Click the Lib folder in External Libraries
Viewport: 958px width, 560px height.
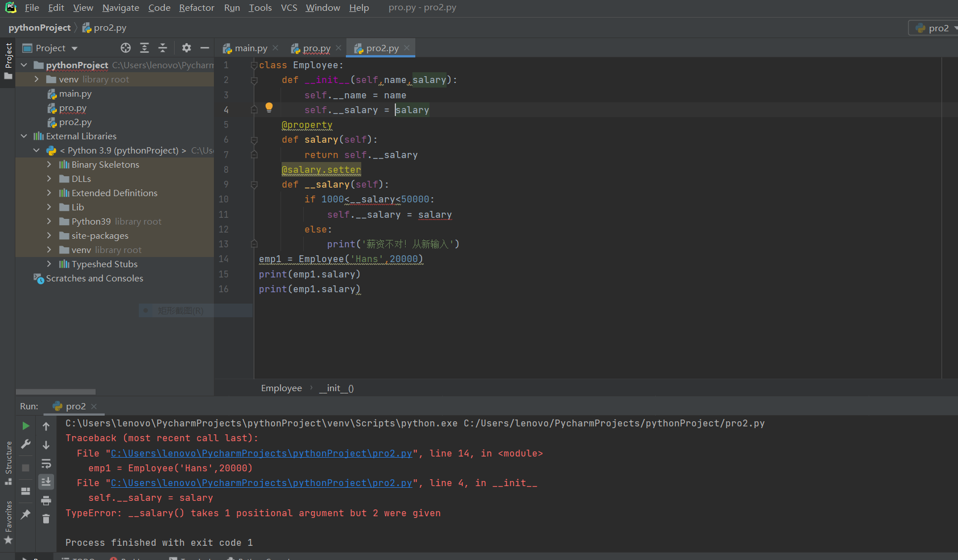(x=78, y=207)
